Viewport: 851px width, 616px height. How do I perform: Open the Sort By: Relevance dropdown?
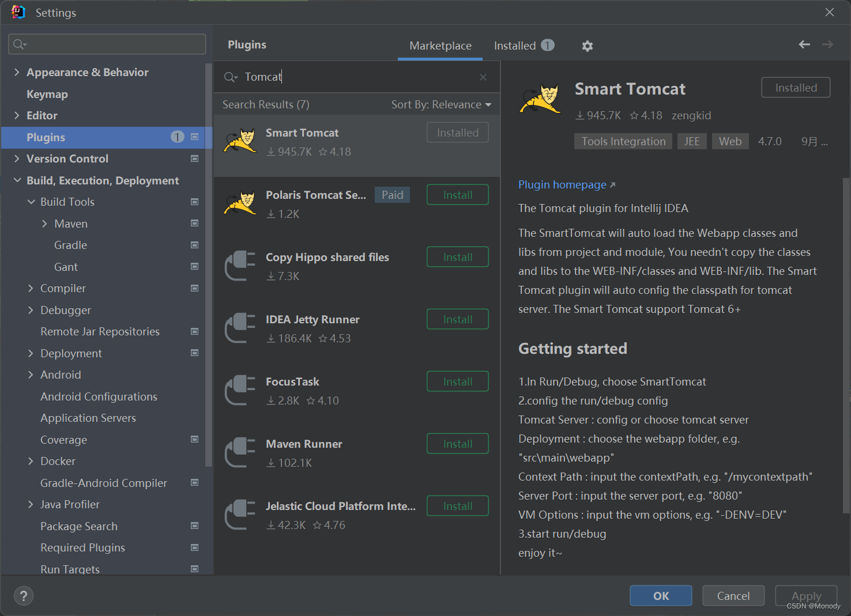tap(441, 104)
